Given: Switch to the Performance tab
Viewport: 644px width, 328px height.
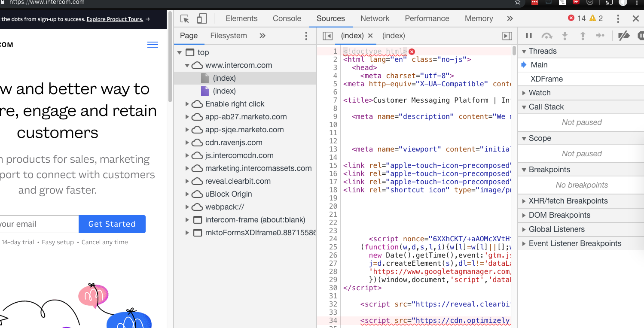Looking at the screenshot, I should pyautogui.click(x=427, y=18).
